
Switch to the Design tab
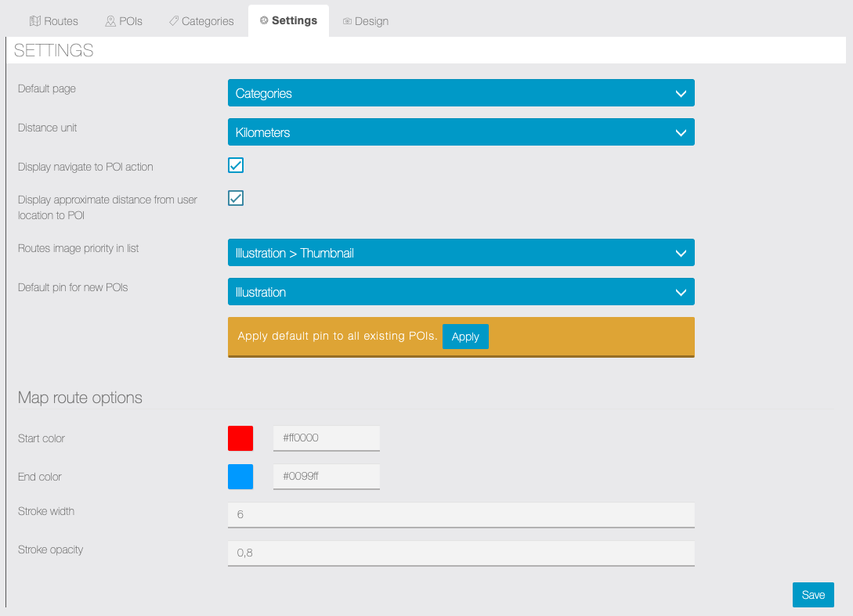366,21
